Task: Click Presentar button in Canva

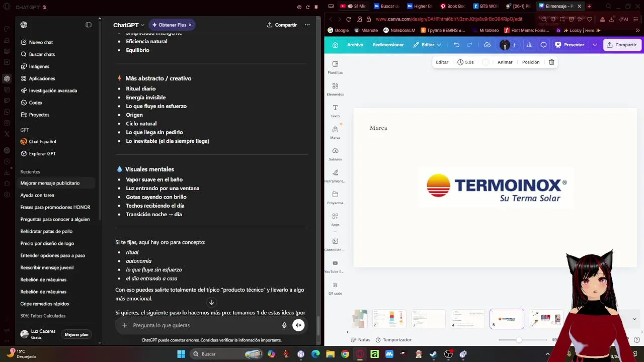Action: click(x=570, y=45)
